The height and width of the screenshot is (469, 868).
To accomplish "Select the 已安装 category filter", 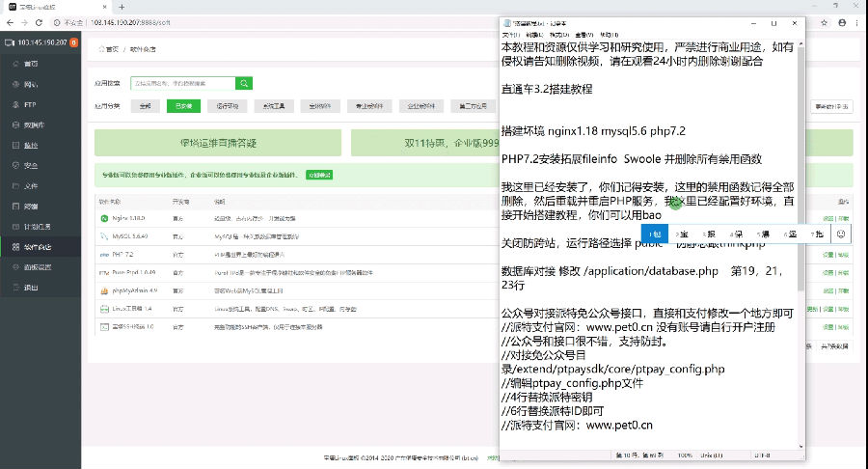I will (184, 106).
